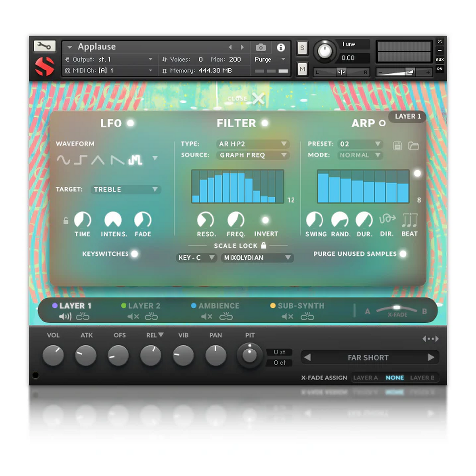Click the X-Fade slider between A and B
Viewport: 476px width, 476px height.
397,308
